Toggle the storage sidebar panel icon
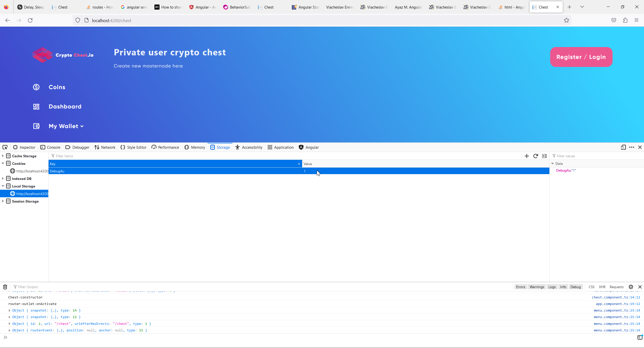The height and width of the screenshot is (348, 644). [544, 156]
